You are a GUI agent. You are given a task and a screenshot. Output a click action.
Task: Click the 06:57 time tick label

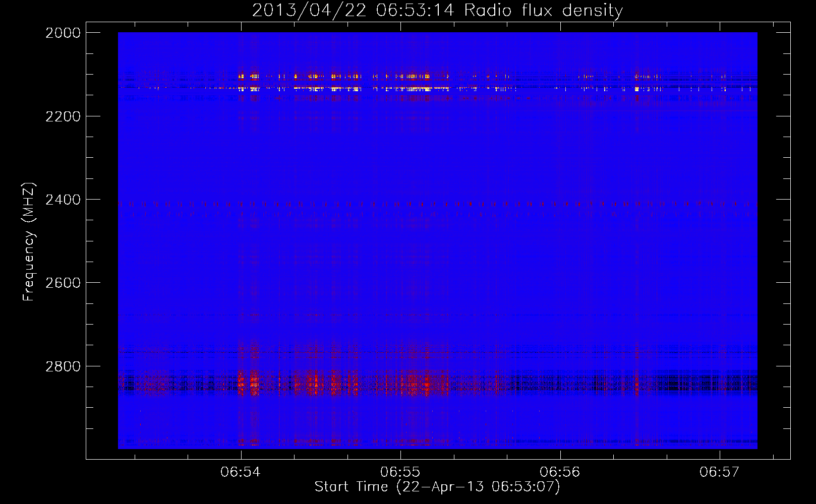[x=719, y=472]
